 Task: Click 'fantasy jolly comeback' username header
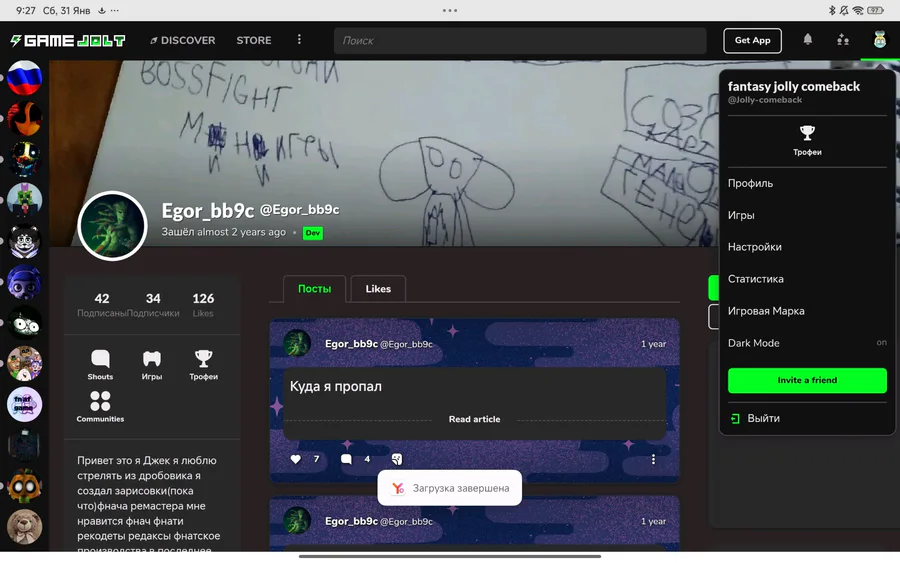794,86
